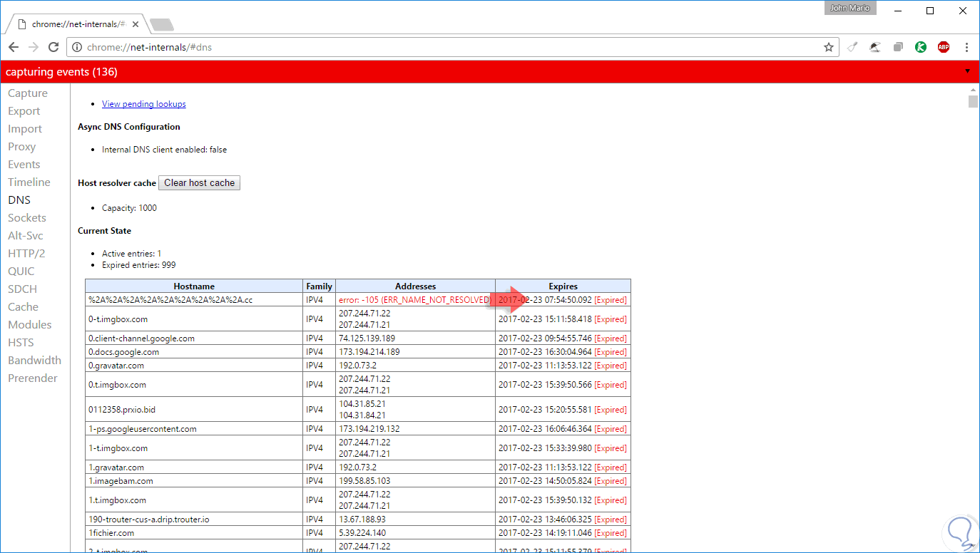The height and width of the screenshot is (553, 980).
Task: Click the stacked squares extension icon
Action: pyautogui.click(x=898, y=47)
